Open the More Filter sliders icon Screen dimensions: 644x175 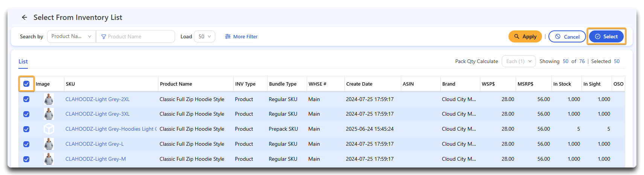pos(228,36)
